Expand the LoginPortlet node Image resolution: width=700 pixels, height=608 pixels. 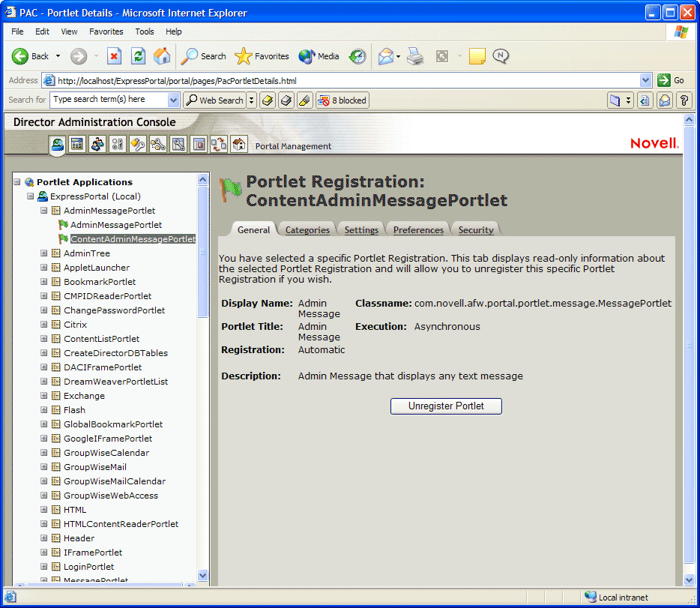pyautogui.click(x=43, y=567)
